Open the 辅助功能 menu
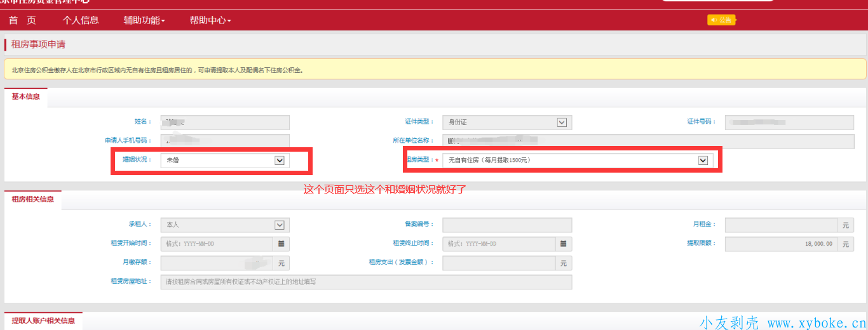 (144, 20)
